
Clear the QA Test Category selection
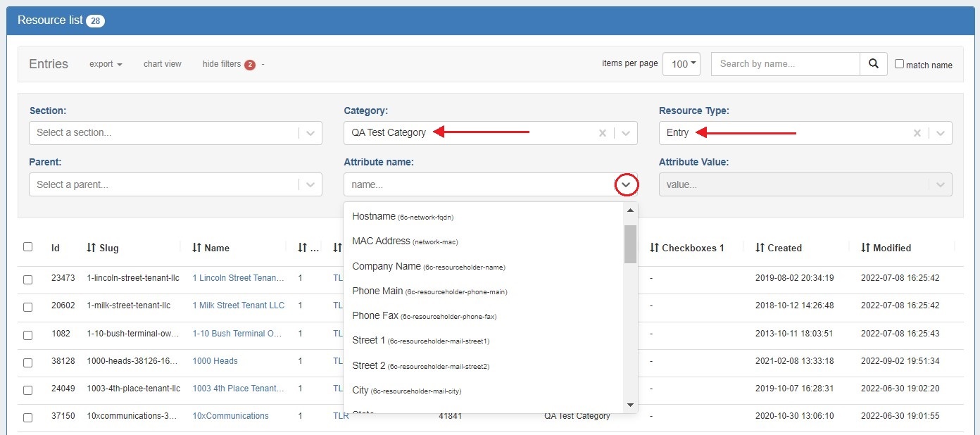tap(602, 133)
